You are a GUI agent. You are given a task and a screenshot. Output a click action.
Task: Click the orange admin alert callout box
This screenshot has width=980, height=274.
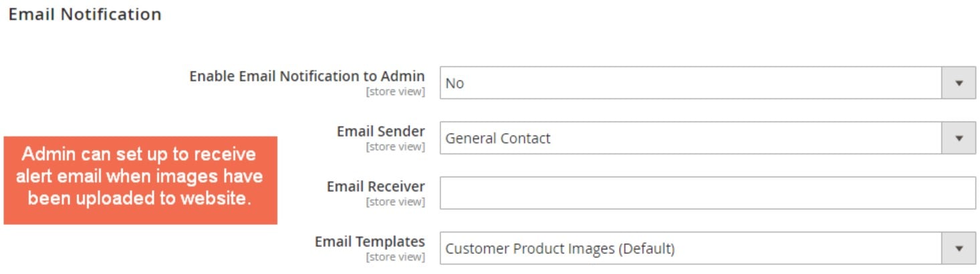pyautogui.click(x=140, y=180)
